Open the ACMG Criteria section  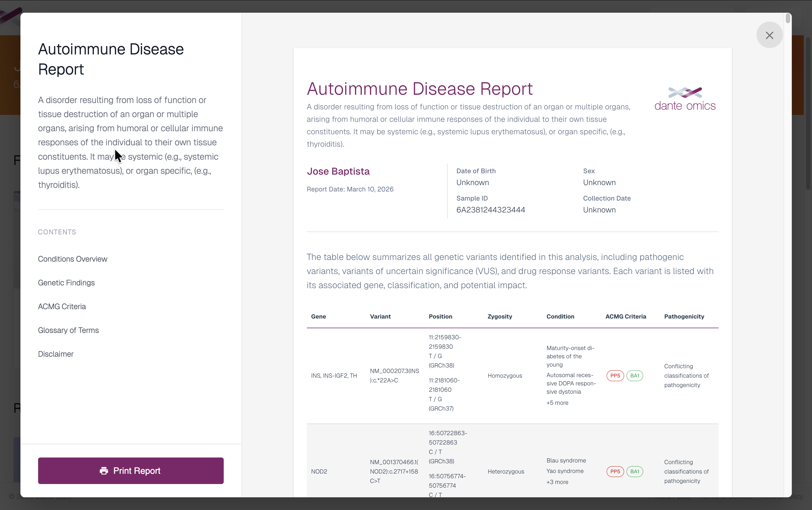click(x=62, y=306)
